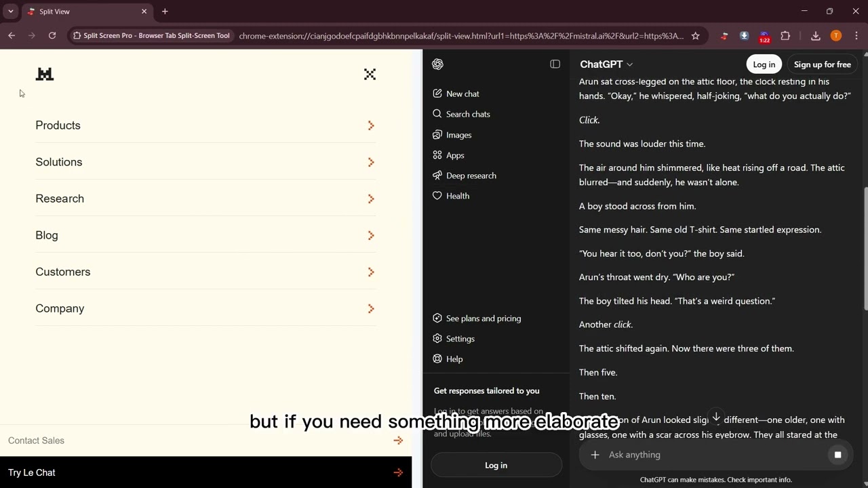Reload the browser page

[52, 36]
